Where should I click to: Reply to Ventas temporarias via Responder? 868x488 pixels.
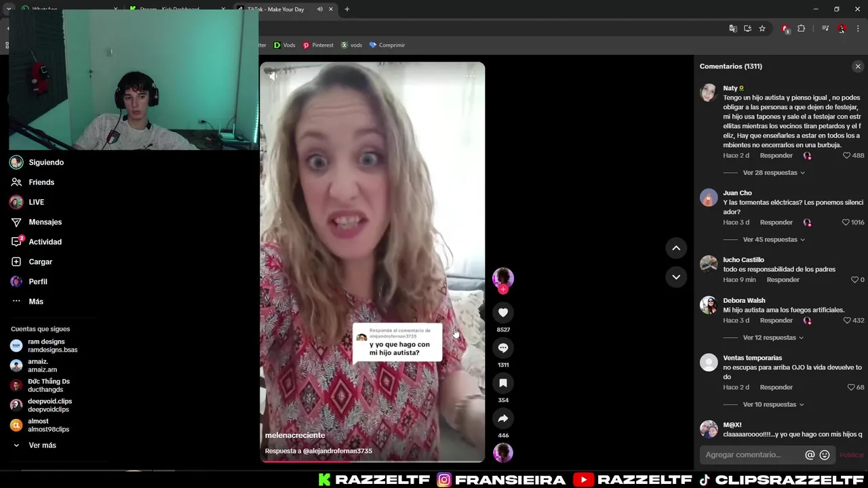776,387
